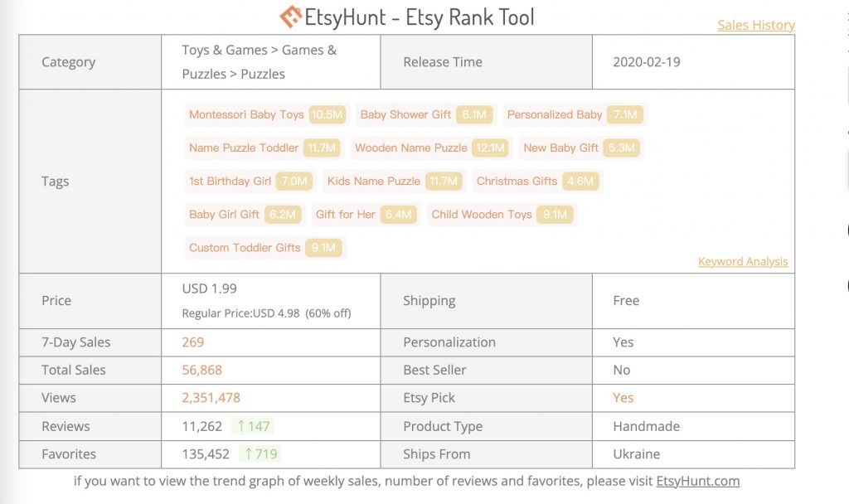Click the green reviews increase arrow

tap(241, 426)
